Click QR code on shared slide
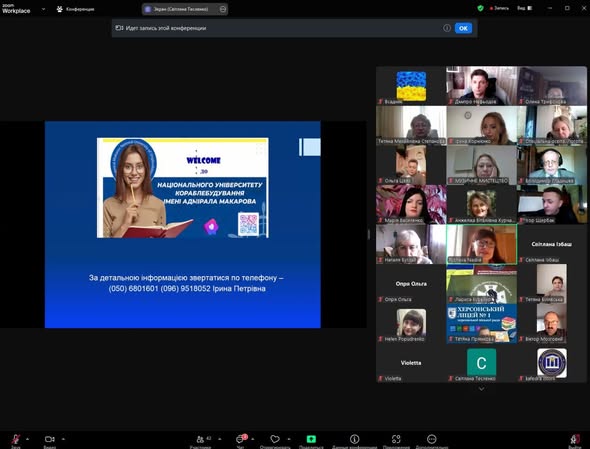Viewport: 590px width, 449px height. point(248,224)
